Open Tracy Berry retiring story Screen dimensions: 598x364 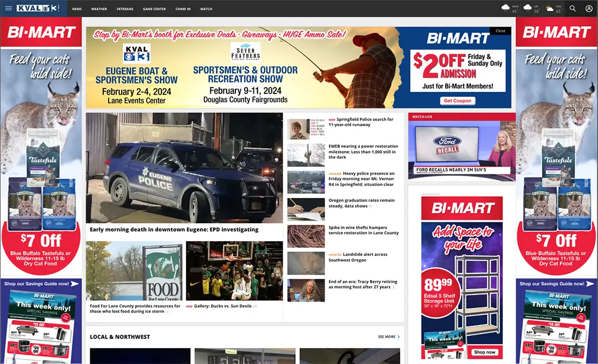(x=363, y=284)
